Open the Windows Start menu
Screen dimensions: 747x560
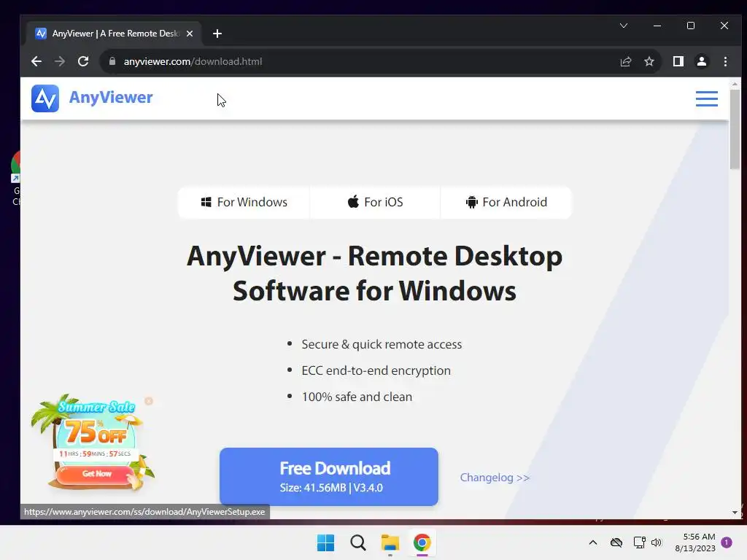point(326,542)
